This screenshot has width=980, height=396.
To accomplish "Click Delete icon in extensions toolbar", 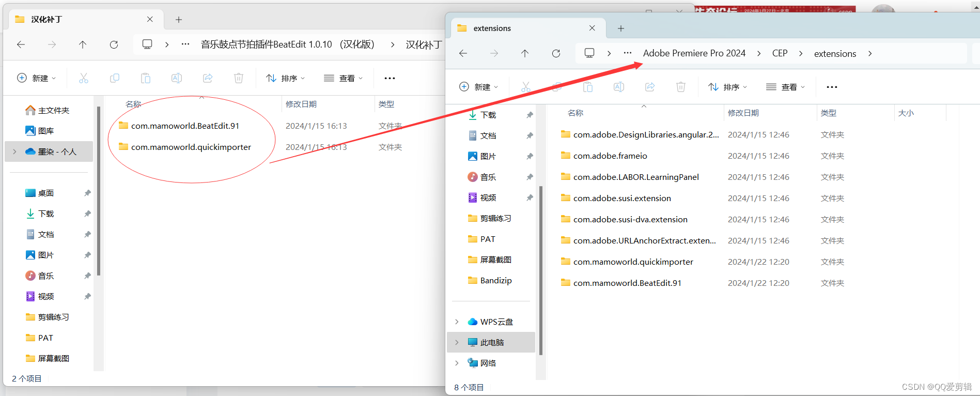I will click(681, 87).
